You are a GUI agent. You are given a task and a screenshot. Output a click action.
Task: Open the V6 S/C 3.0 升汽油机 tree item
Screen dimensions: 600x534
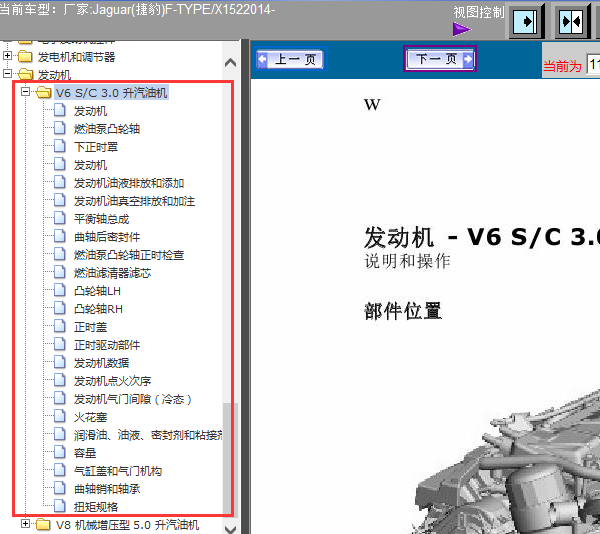click(111, 93)
